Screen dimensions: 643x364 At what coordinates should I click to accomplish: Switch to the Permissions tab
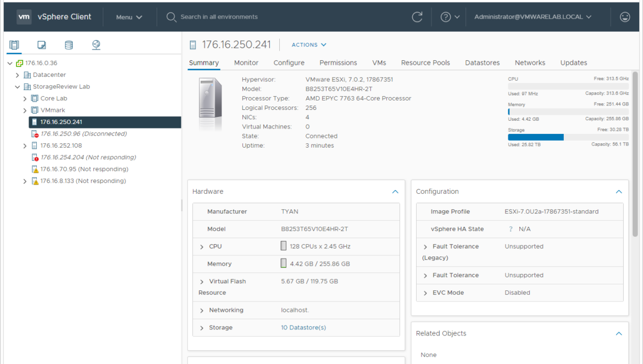click(x=339, y=63)
